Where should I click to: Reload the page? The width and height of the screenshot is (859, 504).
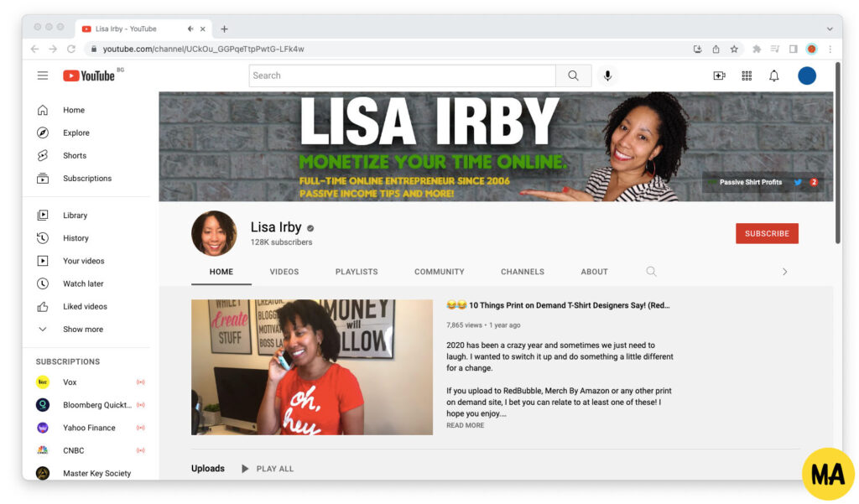[71, 49]
